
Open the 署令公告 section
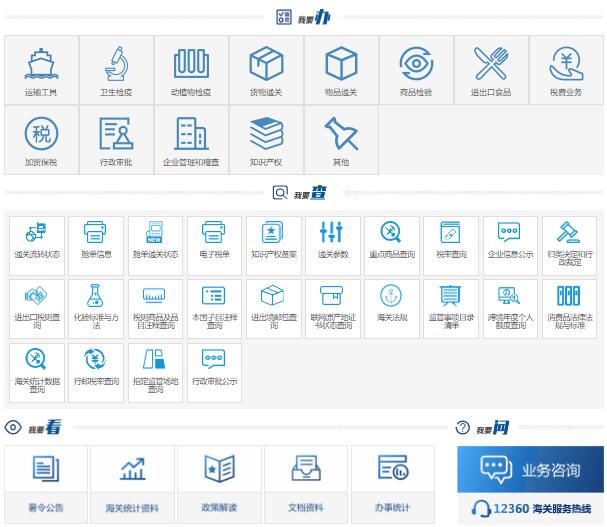tap(45, 481)
